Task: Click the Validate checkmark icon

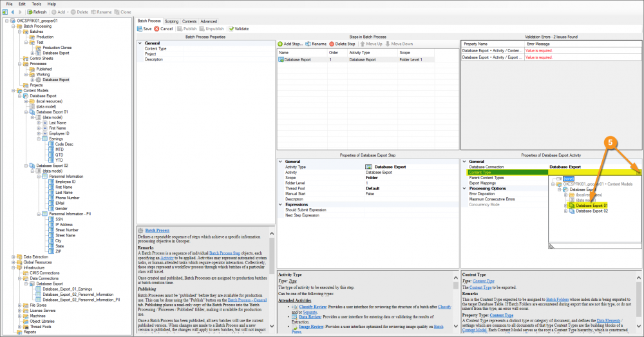Action: [230, 29]
